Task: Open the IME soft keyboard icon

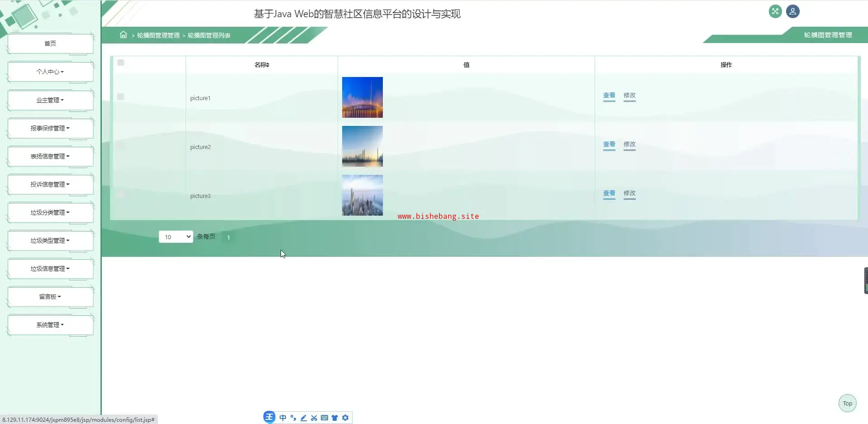Action: 324,418
